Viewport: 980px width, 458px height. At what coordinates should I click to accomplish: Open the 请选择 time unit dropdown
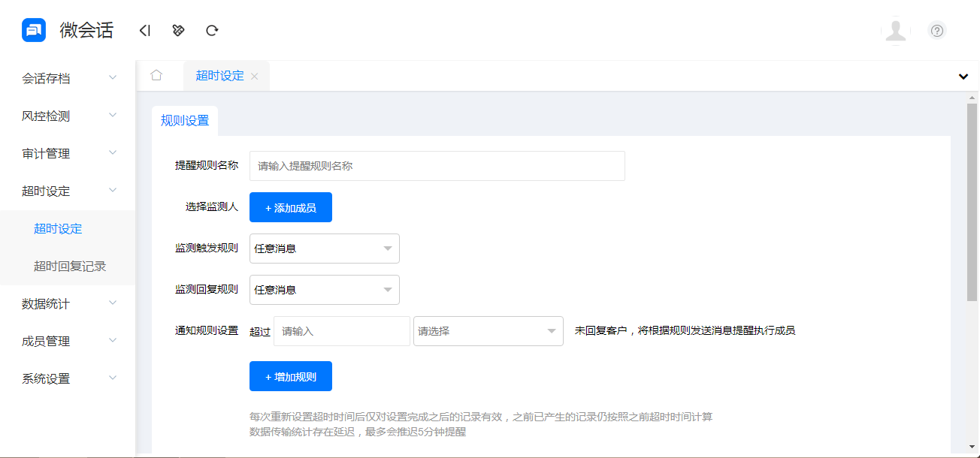tap(488, 330)
